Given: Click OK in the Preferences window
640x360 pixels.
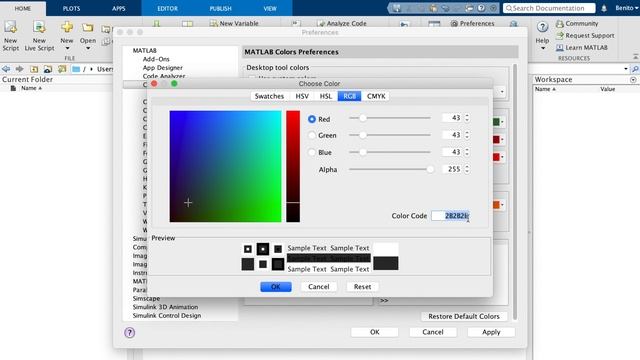Looking at the screenshot, I should coord(375,332).
